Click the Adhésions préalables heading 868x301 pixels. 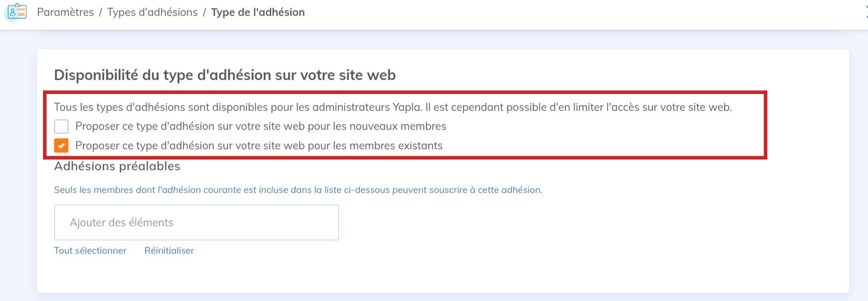pos(117,166)
